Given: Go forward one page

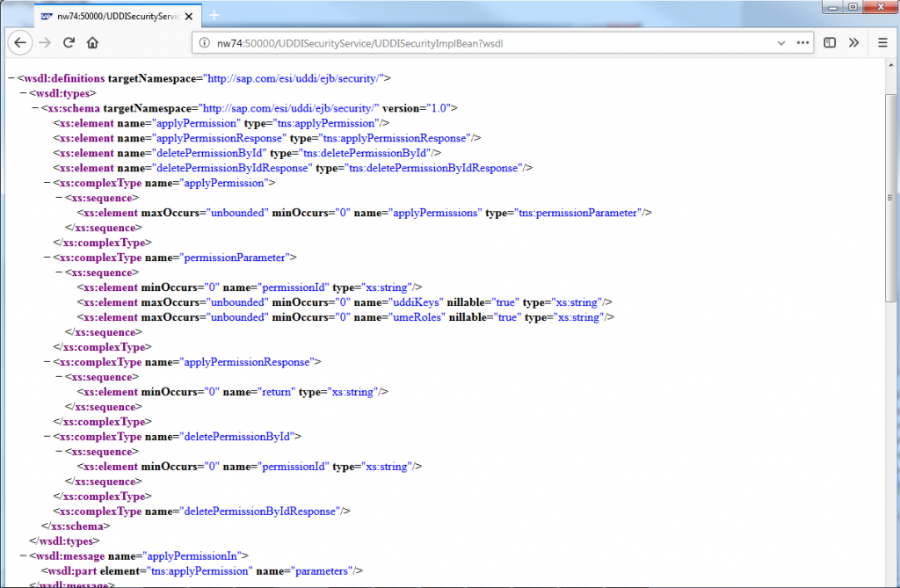Looking at the screenshot, I should 46,42.
